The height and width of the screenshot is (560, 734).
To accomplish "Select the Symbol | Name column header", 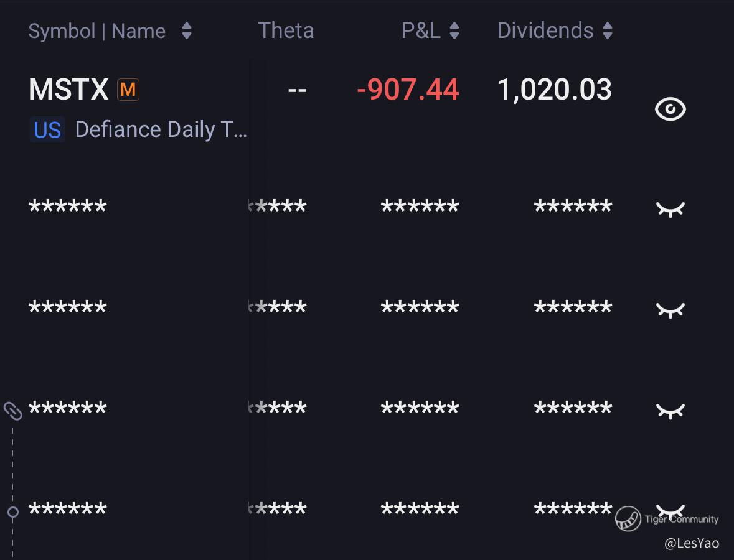I will tap(97, 31).
